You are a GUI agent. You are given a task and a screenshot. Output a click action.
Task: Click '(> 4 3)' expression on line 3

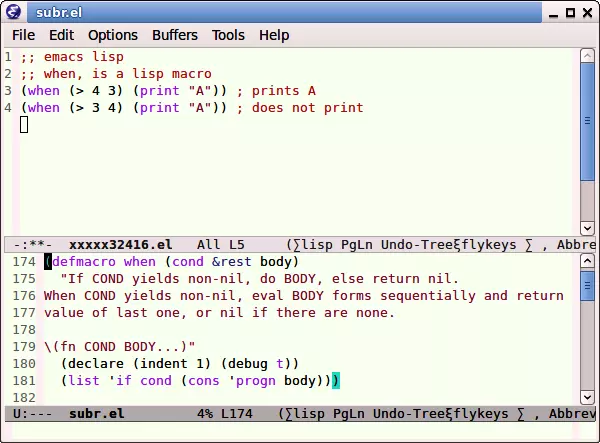[x=96, y=91]
